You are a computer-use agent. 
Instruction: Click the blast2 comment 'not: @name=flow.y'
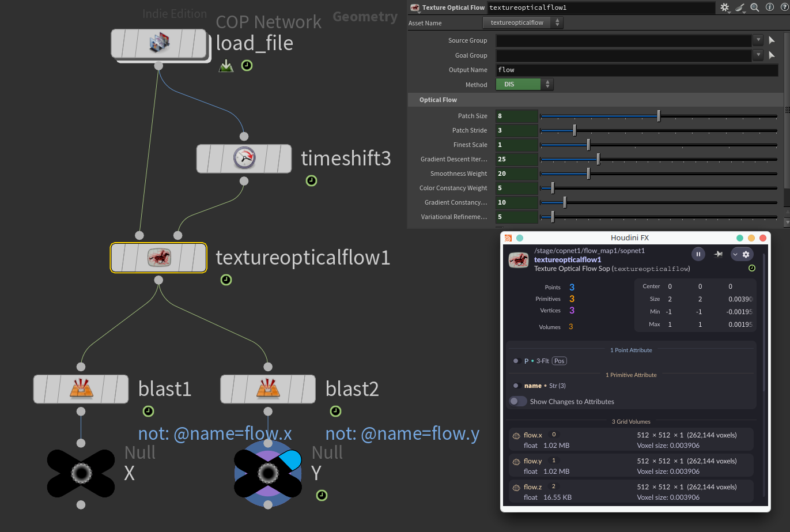coord(402,433)
